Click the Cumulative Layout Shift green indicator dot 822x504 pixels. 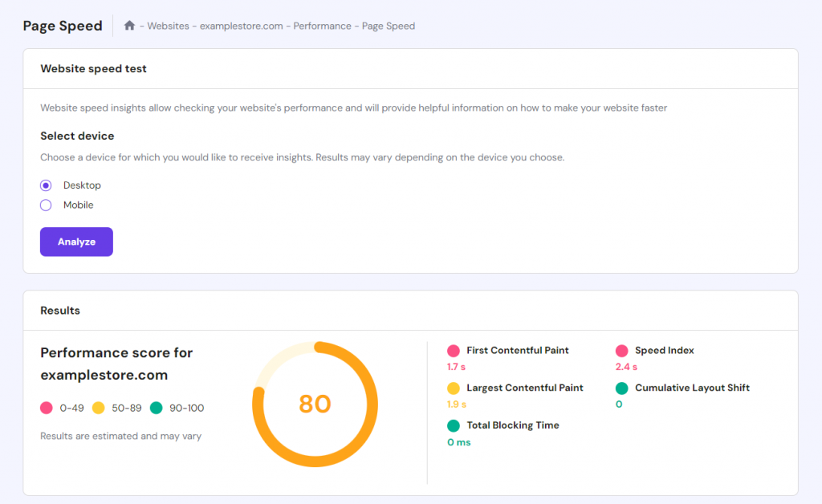pos(622,388)
